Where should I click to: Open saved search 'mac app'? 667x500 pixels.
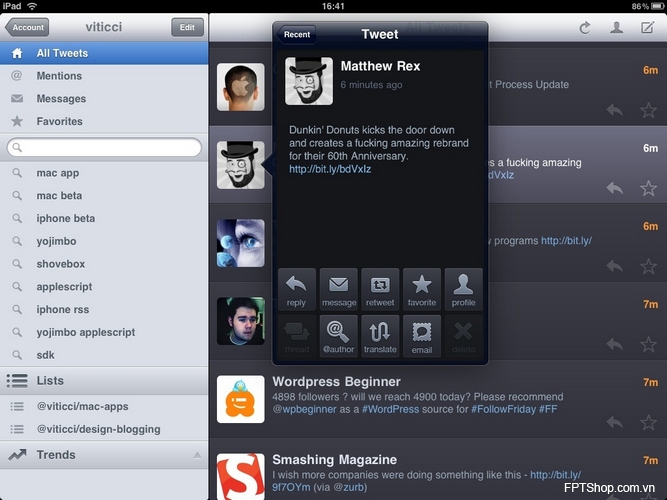(x=104, y=173)
